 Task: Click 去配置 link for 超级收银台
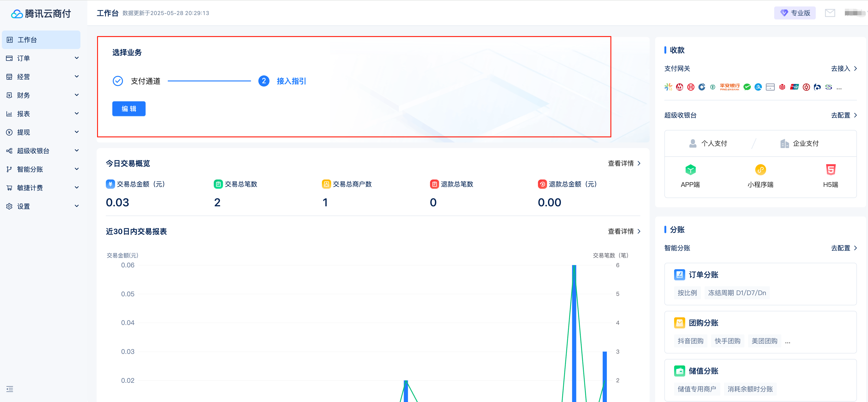coord(844,115)
